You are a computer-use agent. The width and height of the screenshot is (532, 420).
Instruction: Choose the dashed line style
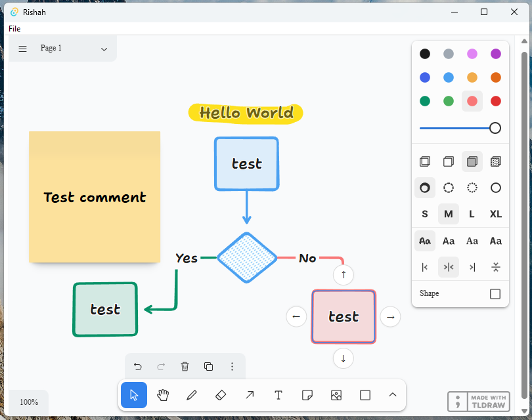(x=449, y=188)
